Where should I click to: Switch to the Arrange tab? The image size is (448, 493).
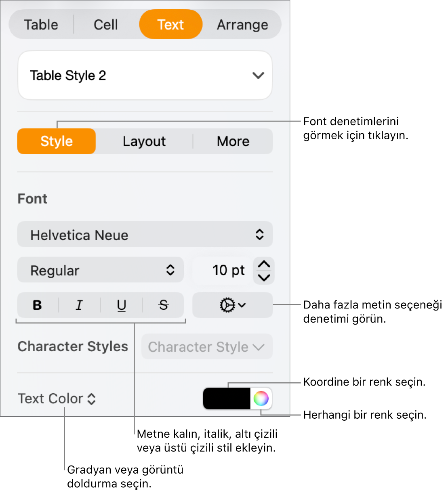click(242, 25)
